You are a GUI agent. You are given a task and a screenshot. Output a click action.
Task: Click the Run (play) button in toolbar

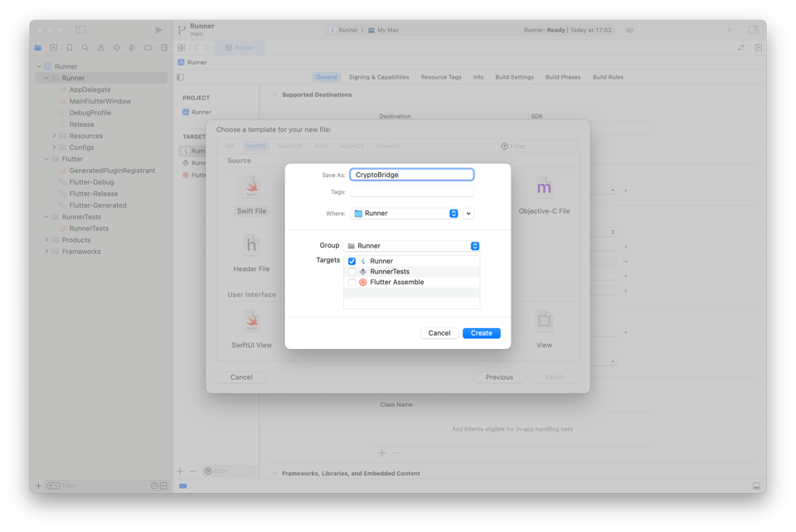pyautogui.click(x=159, y=30)
